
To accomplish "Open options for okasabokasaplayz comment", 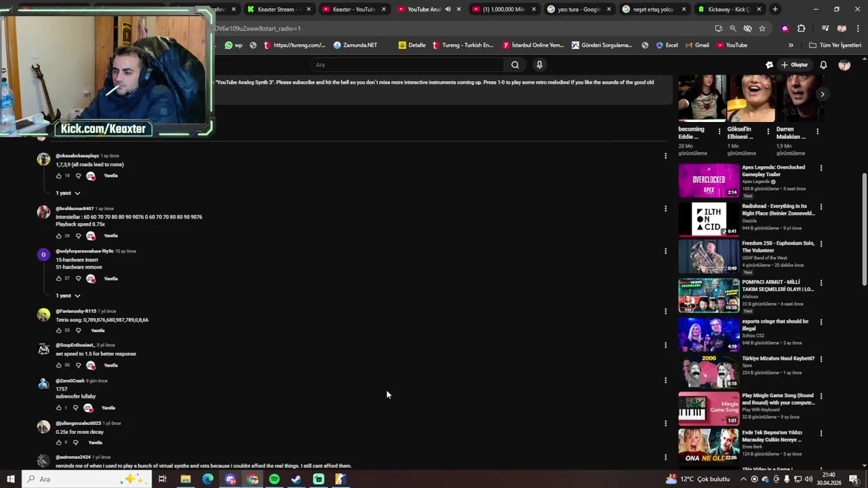I will click(665, 156).
